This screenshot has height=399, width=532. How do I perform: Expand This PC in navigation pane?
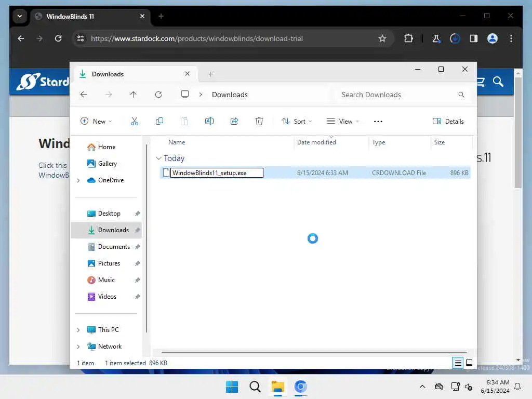(78, 330)
